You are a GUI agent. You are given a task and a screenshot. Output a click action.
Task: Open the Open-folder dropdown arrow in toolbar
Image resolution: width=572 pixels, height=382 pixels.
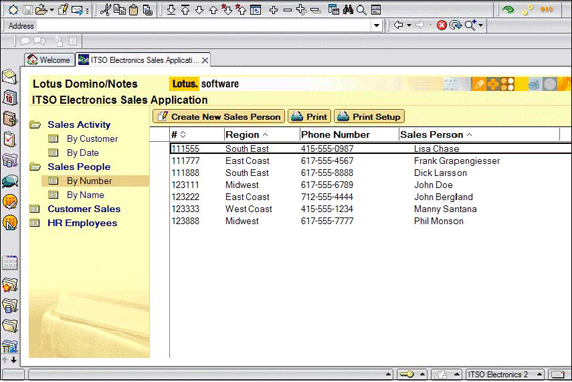(x=52, y=10)
